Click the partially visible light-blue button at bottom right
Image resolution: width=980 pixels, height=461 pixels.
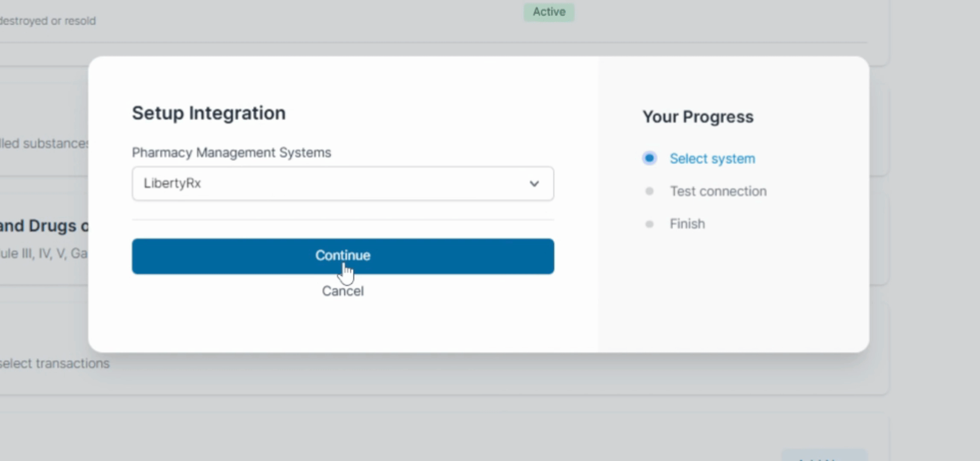824,455
